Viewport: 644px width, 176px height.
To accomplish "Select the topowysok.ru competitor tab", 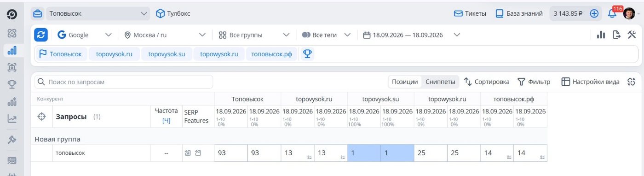I will coord(219,54).
